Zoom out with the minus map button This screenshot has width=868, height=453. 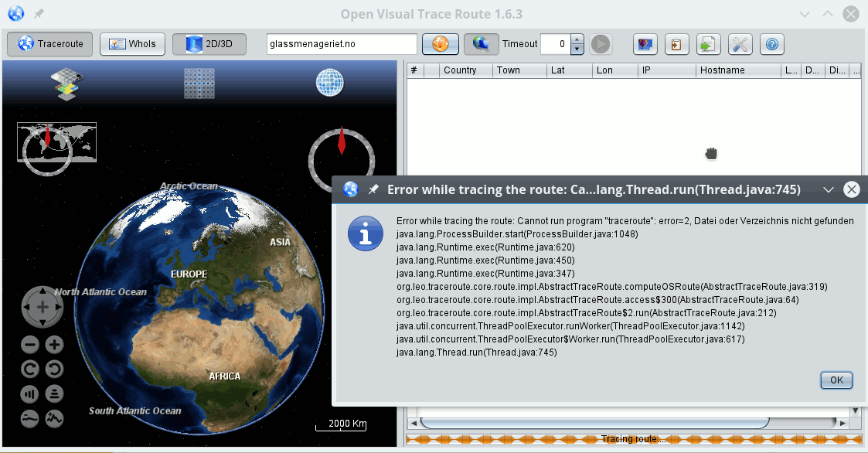(x=30, y=345)
